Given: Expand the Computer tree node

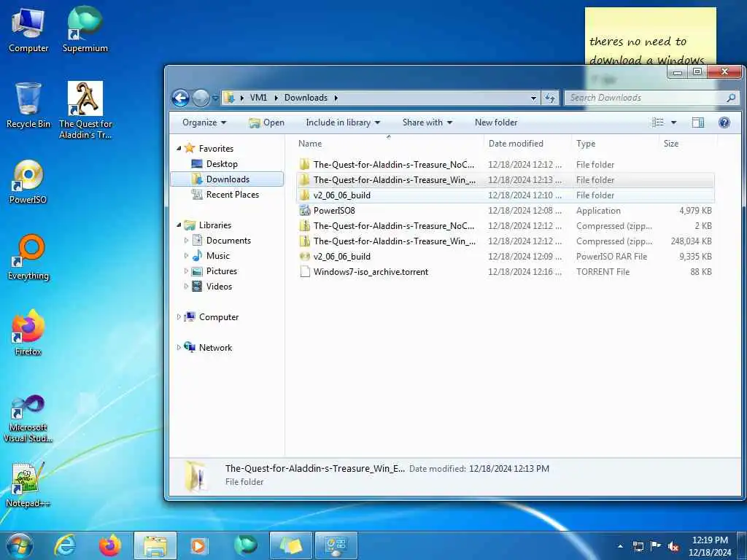Looking at the screenshot, I should pos(179,317).
